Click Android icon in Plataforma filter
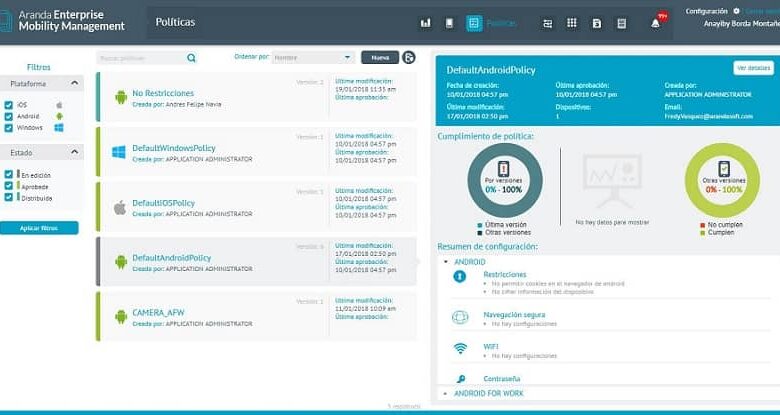This screenshot has height=415, width=780. [x=59, y=116]
